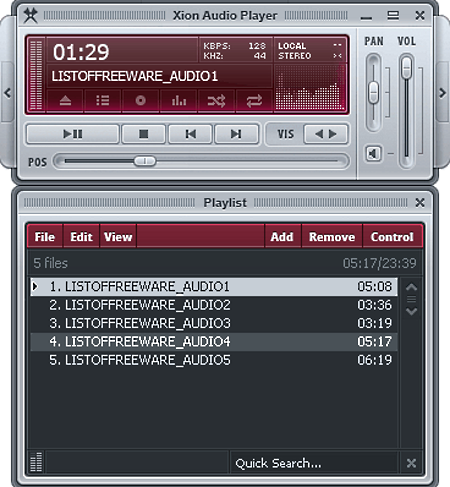
Task: Click the 01:29 time display
Action: click(x=81, y=52)
